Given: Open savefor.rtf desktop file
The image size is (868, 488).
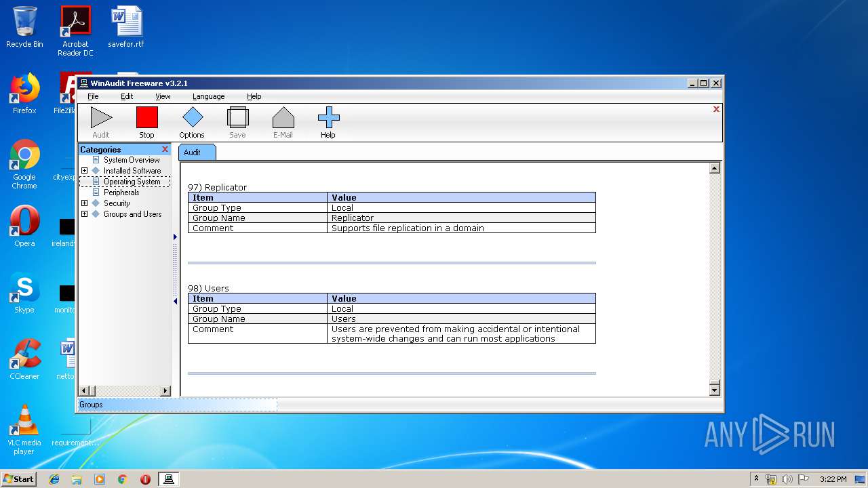Looking at the screenshot, I should (126, 27).
